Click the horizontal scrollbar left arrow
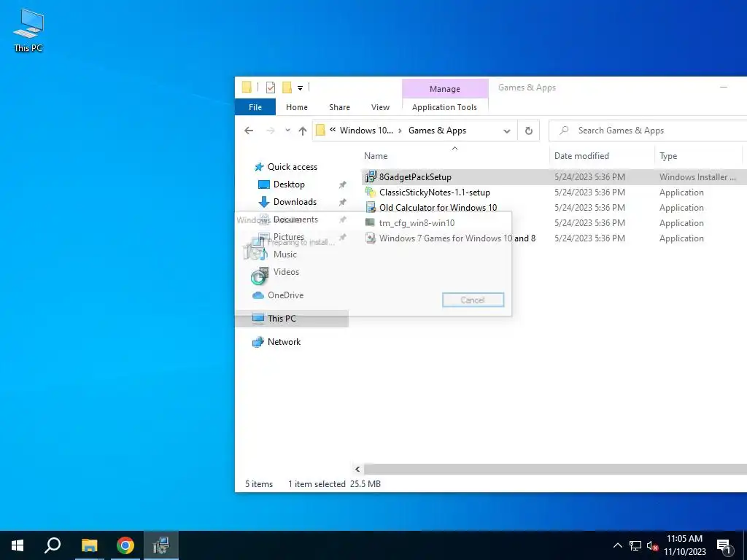 click(x=357, y=469)
